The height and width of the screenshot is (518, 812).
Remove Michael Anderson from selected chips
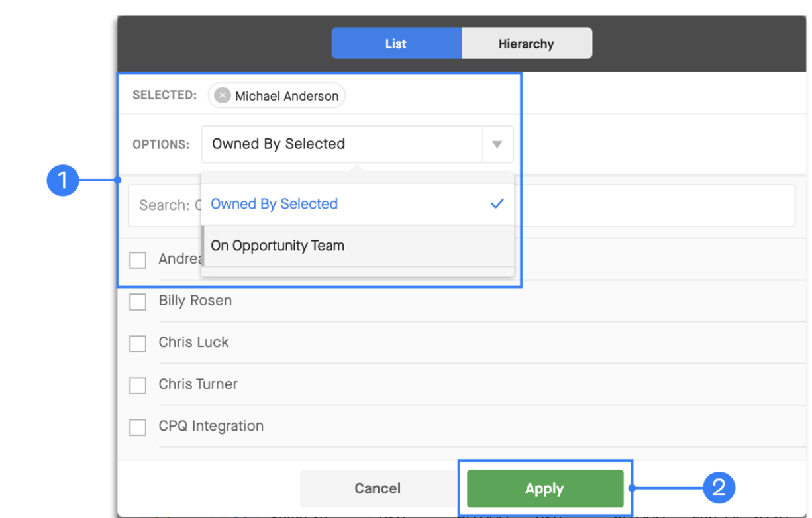223,96
